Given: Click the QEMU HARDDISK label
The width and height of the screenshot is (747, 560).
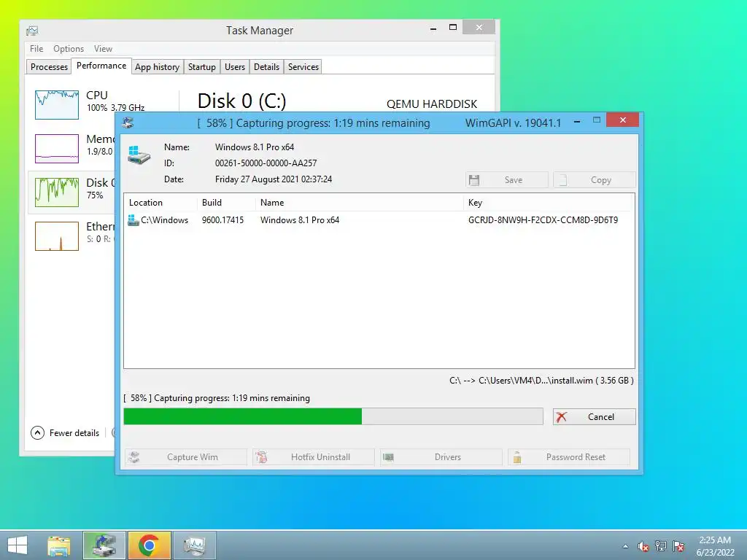Looking at the screenshot, I should pos(432,104).
